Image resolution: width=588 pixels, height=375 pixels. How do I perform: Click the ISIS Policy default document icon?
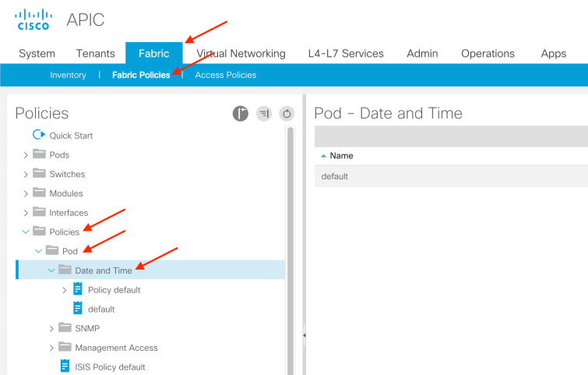(x=65, y=366)
